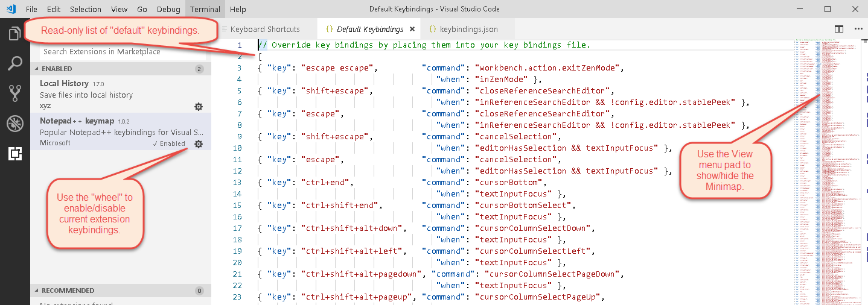Open Notepad++ keymap gear settings
The image size is (868, 305).
coord(198,144)
